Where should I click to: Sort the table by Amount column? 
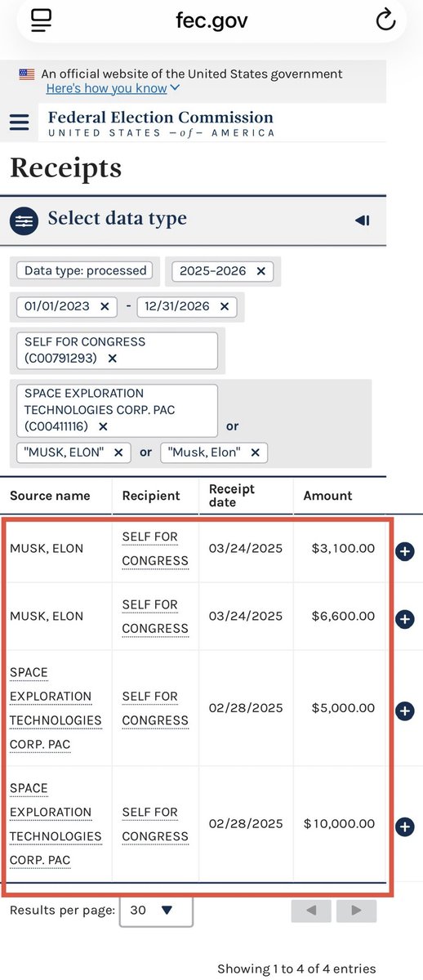327,496
